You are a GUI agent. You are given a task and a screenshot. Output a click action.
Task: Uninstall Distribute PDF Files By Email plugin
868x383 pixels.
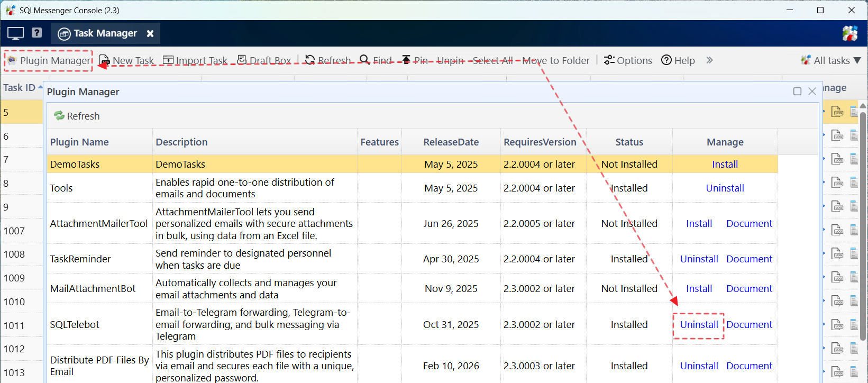(x=699, y=366)
